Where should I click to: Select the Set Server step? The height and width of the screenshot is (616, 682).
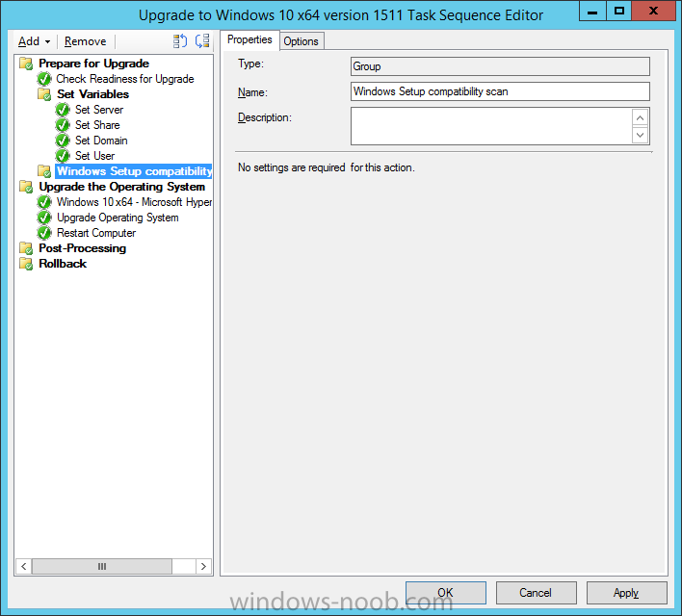click(99, 110)
